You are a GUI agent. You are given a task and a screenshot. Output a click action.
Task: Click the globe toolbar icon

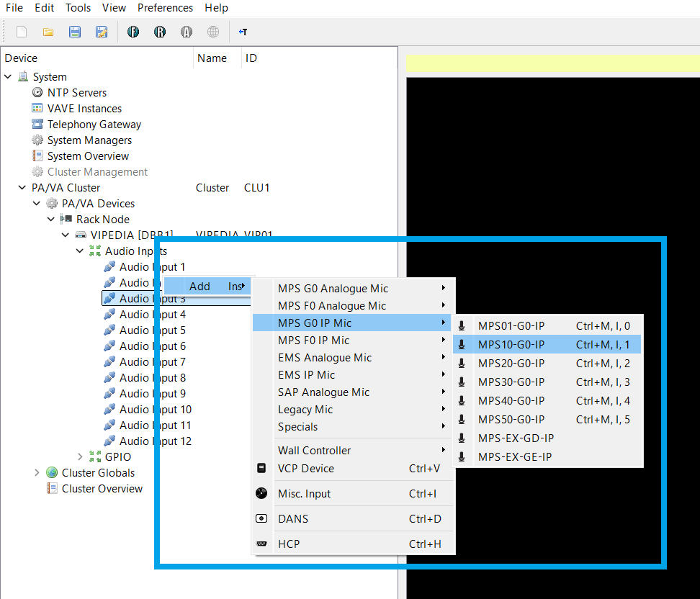(213, 32)
